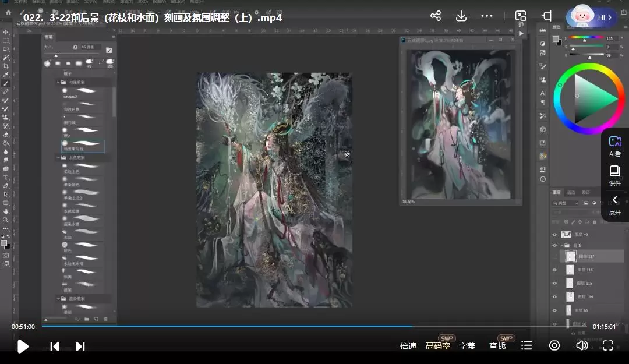
Task: Select the Move tool in Photoshop toolbar
Action: click(6, 31)
